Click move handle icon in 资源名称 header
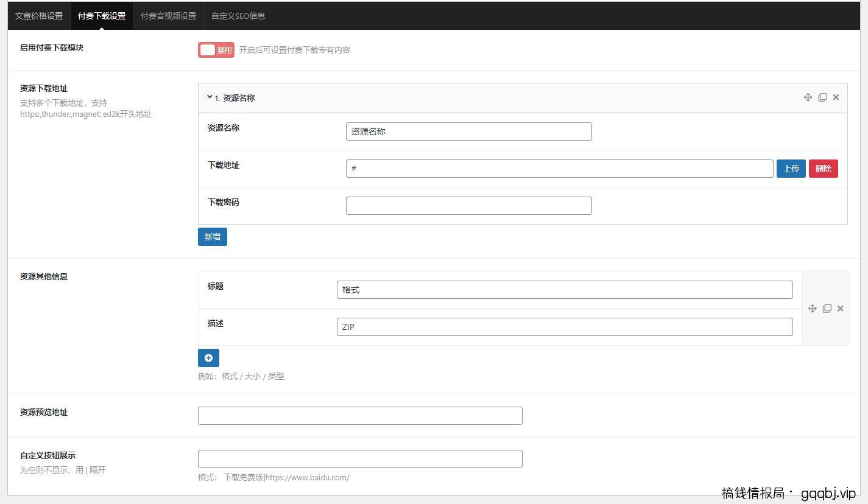This screenshot has width=868, height=504. [x=808, y=97]
